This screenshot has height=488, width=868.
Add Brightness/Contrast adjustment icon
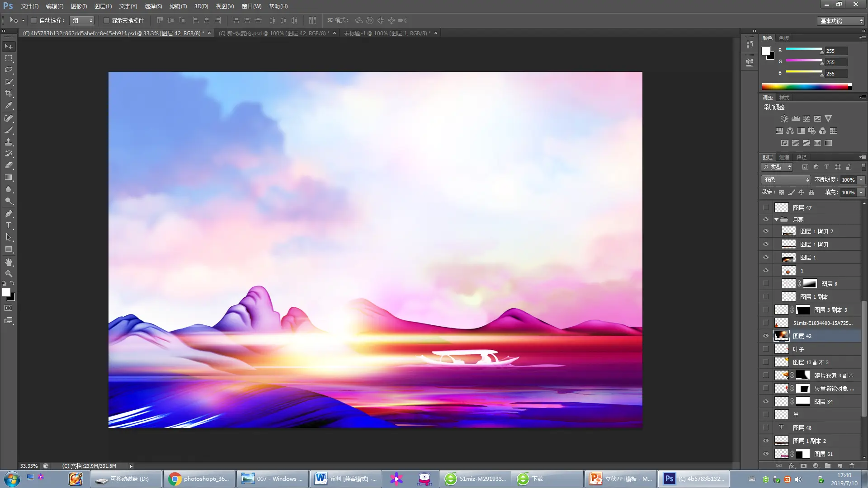(784, 119)
